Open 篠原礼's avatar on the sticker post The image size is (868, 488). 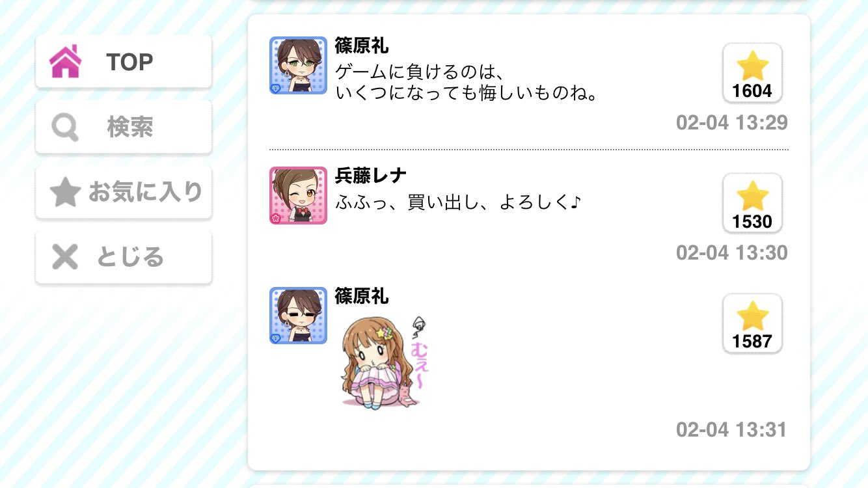(298, 316)
